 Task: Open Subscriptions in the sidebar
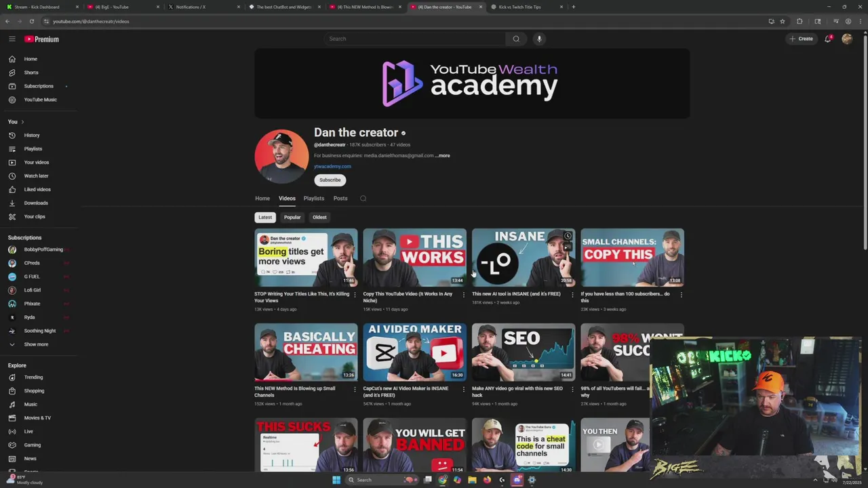click(39, 86)
